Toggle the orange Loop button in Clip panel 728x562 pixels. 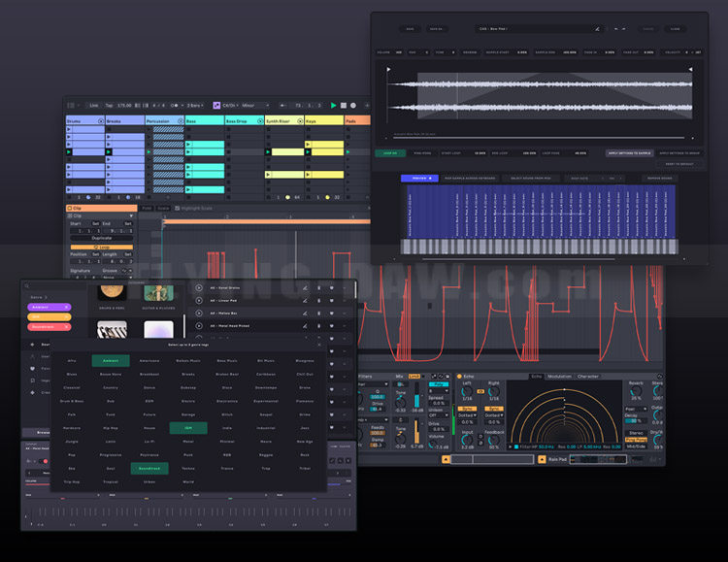click(102, 248)
